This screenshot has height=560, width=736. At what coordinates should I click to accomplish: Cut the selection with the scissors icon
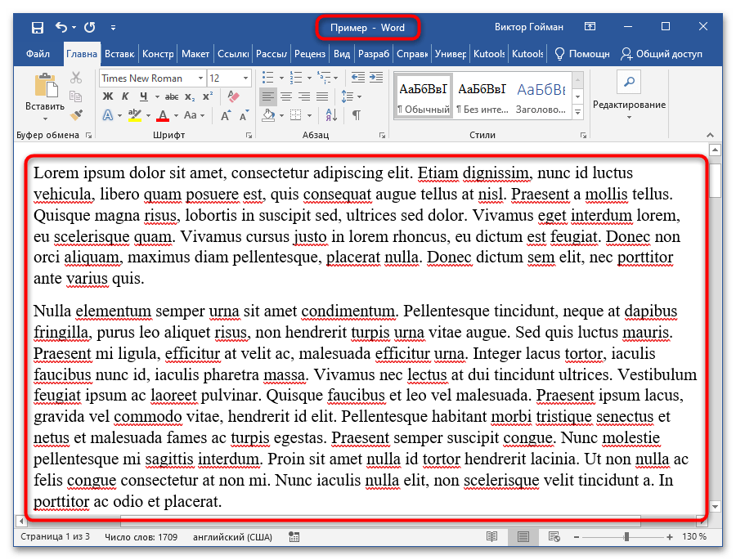click(x=75, y=78)
